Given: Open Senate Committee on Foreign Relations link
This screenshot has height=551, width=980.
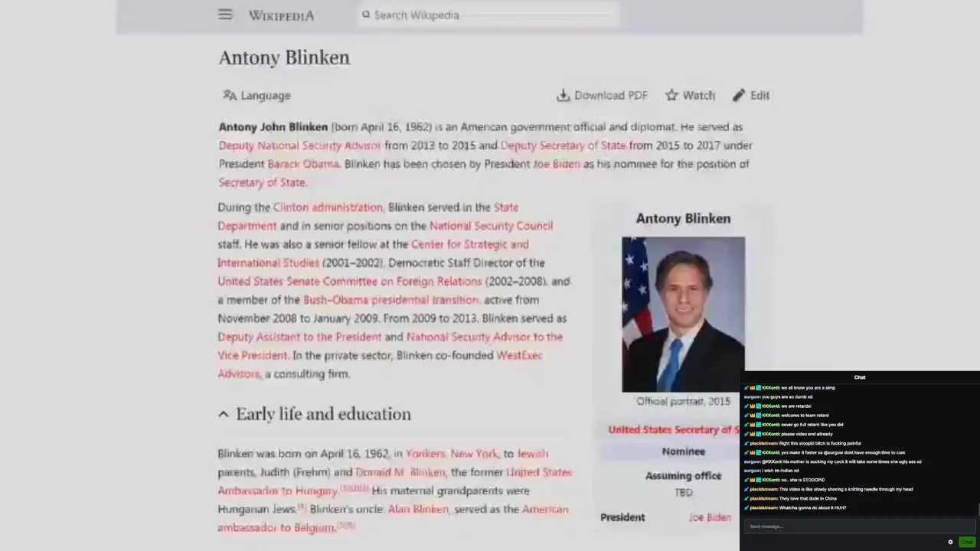Looking at the screenshot, I should tap(349, 282).
